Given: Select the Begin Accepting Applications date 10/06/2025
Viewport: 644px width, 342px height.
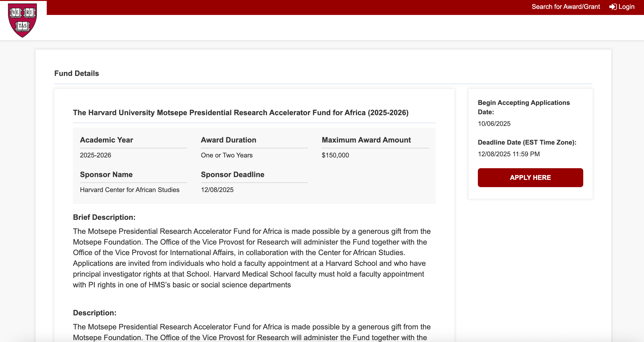Looking at the screenshot, I should (x=494, y=124).
